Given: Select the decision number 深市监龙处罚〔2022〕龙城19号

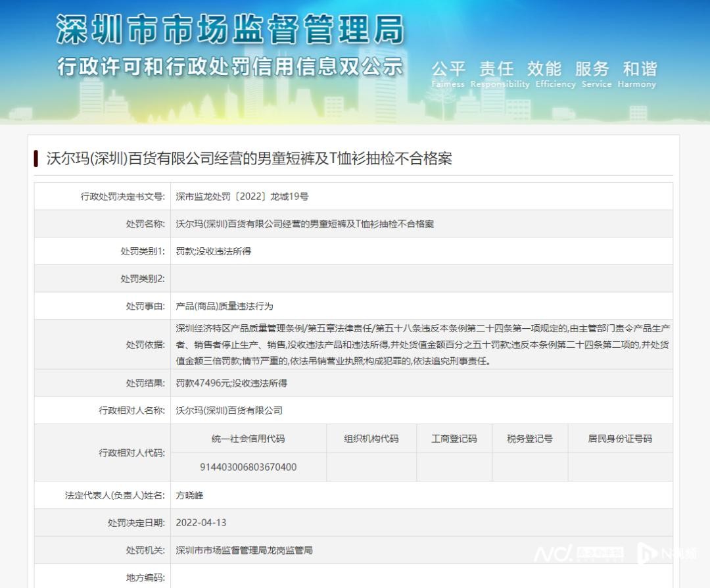Looking at the screenshot, I should [x=242, y=196].
